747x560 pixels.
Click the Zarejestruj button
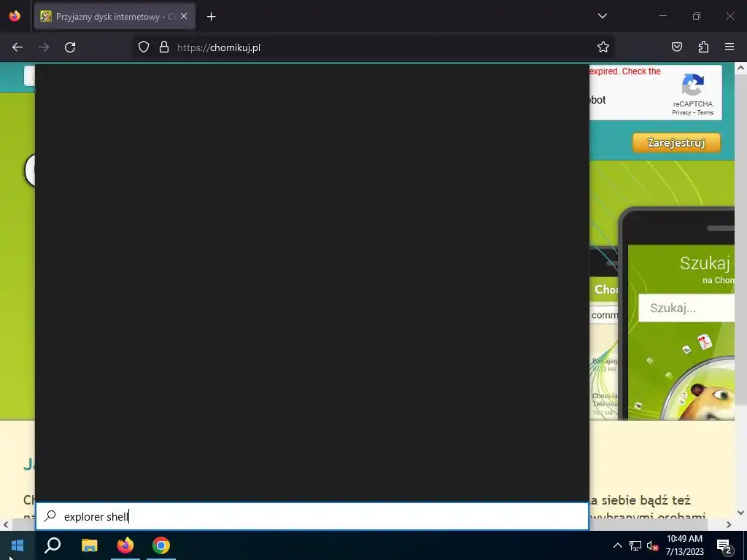pos(676,143)
